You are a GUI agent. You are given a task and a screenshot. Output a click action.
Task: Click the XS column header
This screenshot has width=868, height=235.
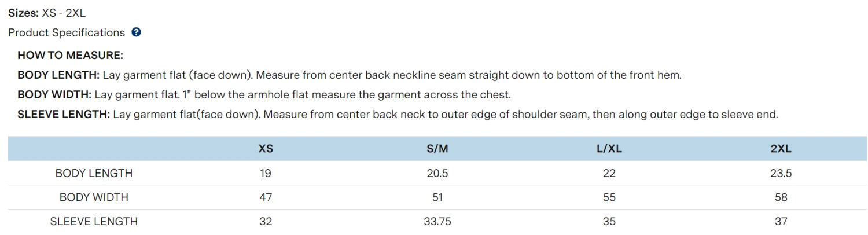pyautogui.click(x=266, y=149)
